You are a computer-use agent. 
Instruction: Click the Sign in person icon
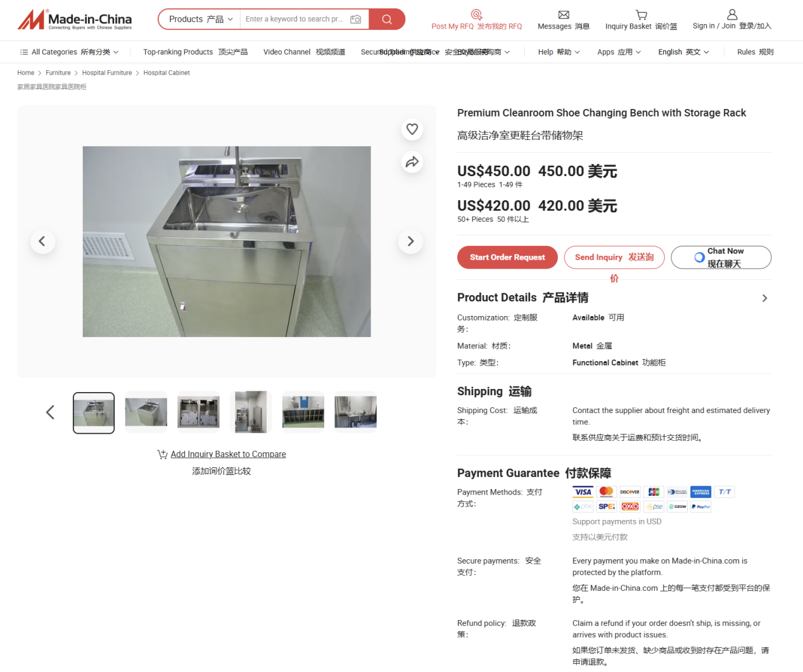(732, 14)
